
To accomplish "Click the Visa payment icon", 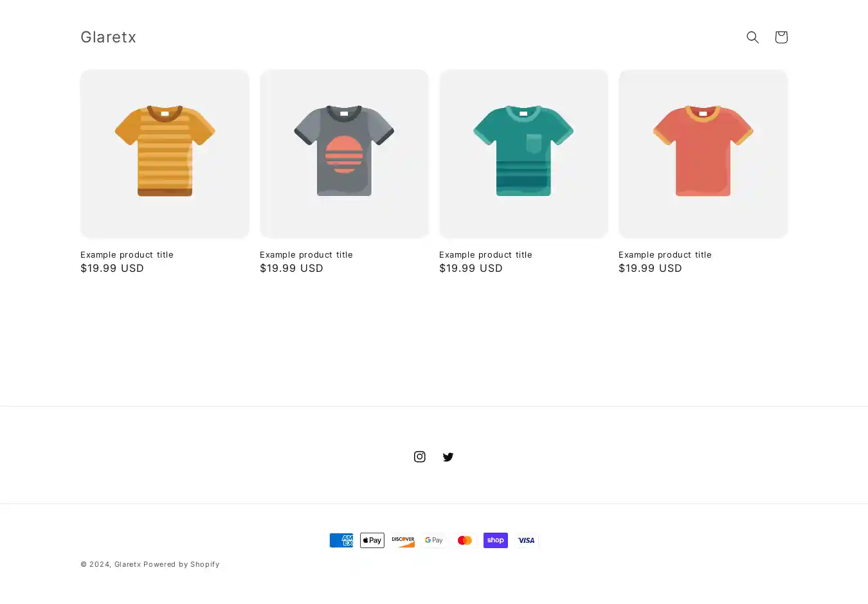I will click(526, 540).
